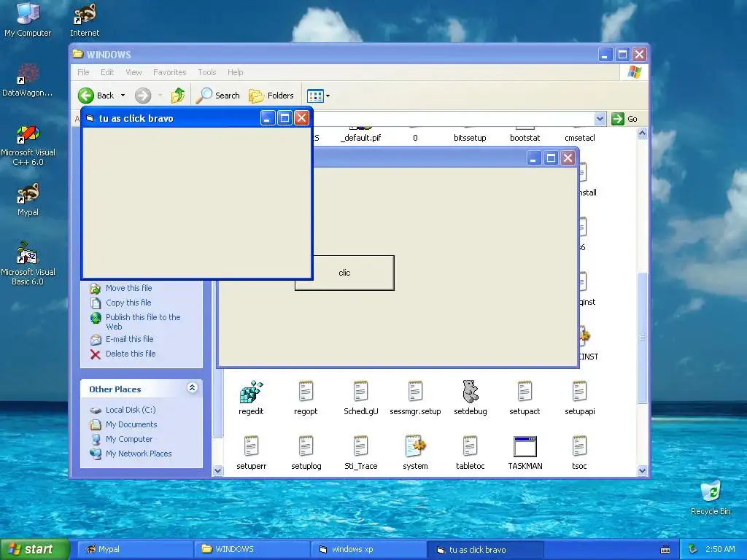Open the Recycle Bin icon
Screen dimensions: 747x560
pos(711,497)
